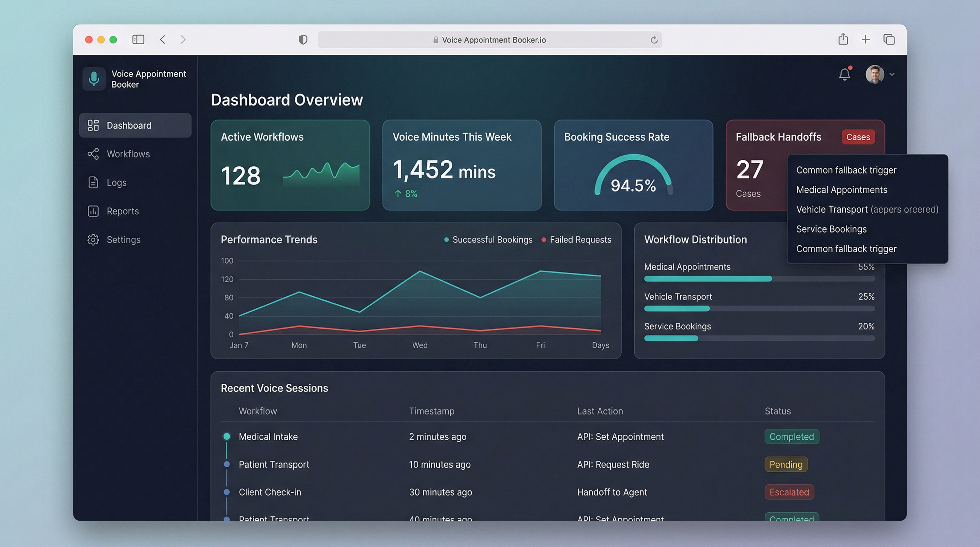Viewport: 980px width, 547px height.
Task: Click the Safari sidebar toggle icon
Action: 138,40
